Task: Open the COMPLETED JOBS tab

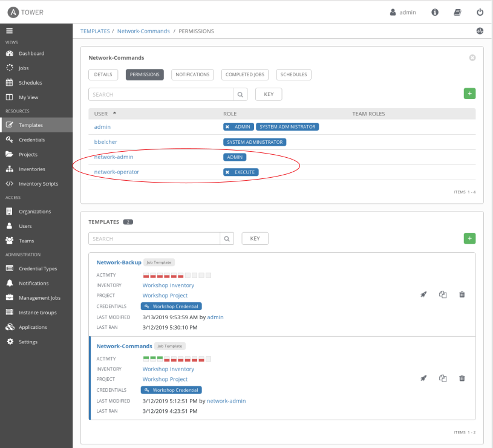Action: coord(245,74)
